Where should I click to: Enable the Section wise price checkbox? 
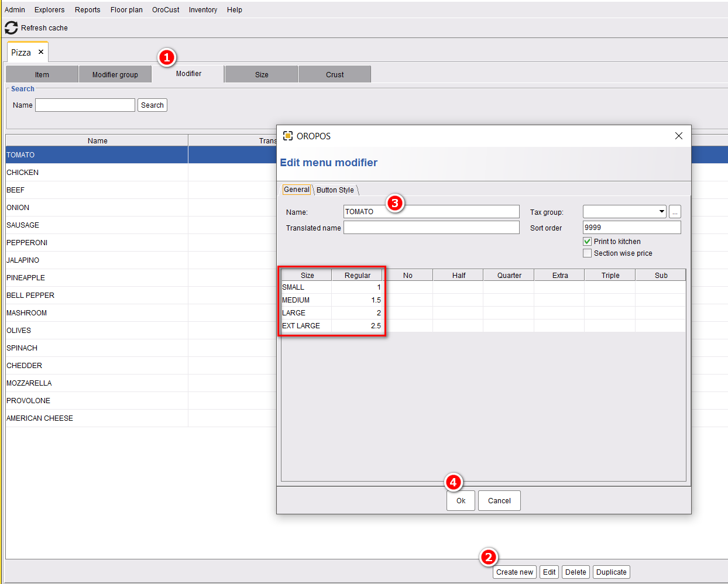[x=588, y=253]
